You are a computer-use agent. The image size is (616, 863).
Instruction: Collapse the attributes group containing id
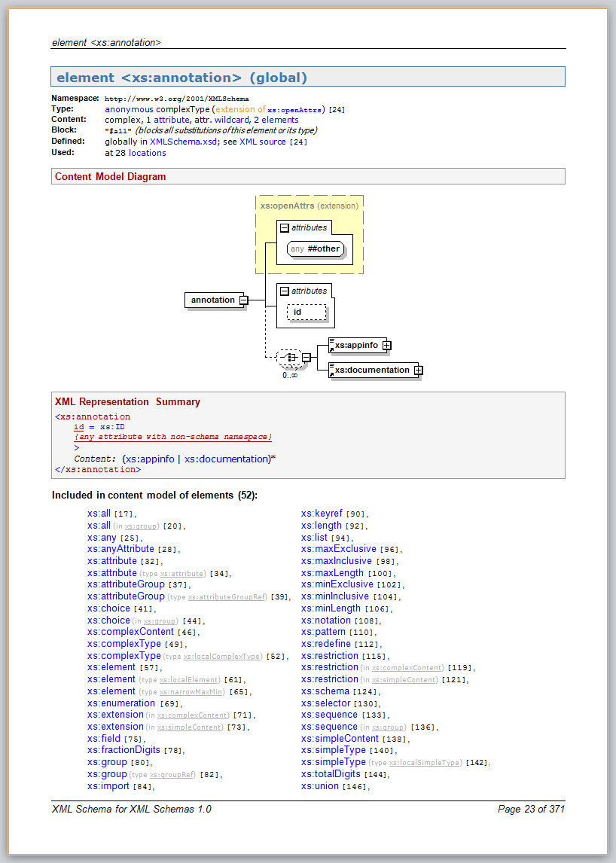coord(284,291)
